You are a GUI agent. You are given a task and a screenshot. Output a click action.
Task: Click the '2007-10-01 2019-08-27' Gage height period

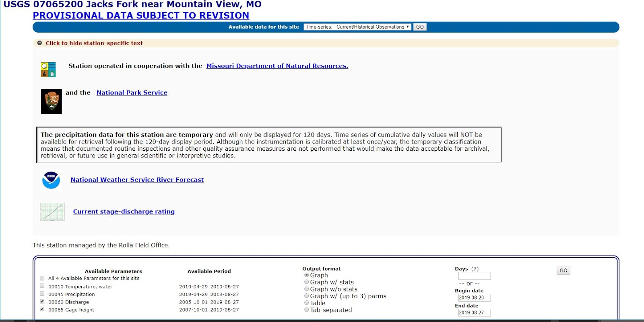[x=209, y=310]
